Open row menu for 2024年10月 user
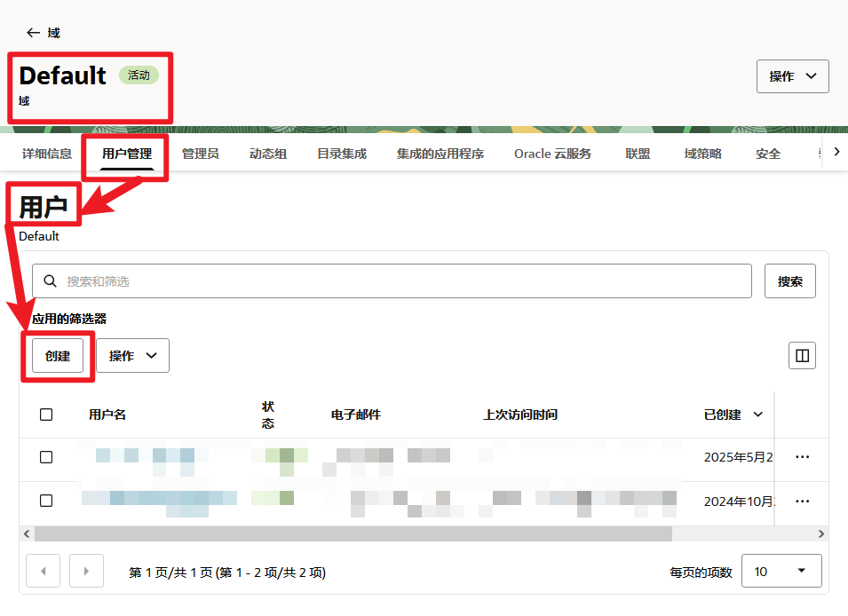This screenshot has width=848, height=616. click(x=802, y=501)
